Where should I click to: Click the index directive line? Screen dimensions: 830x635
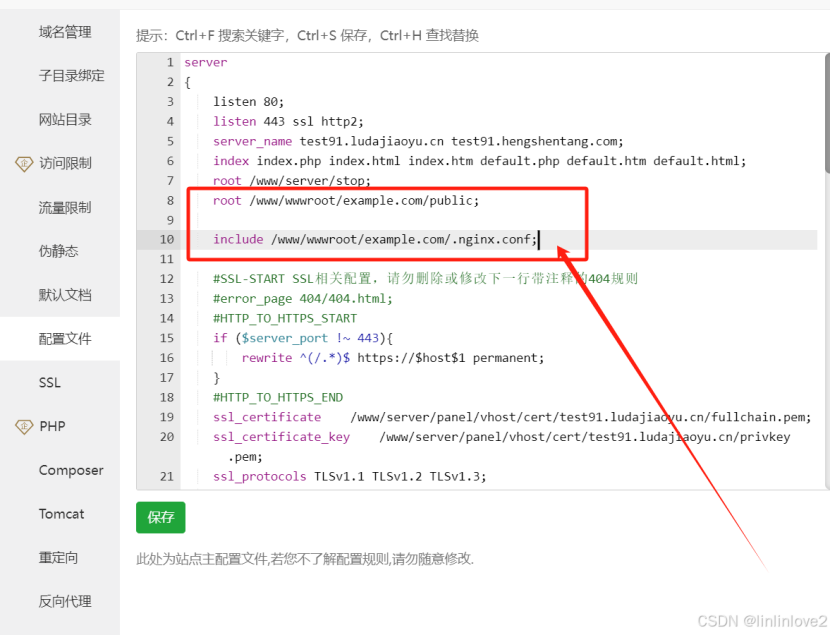(x=480, y=161)
